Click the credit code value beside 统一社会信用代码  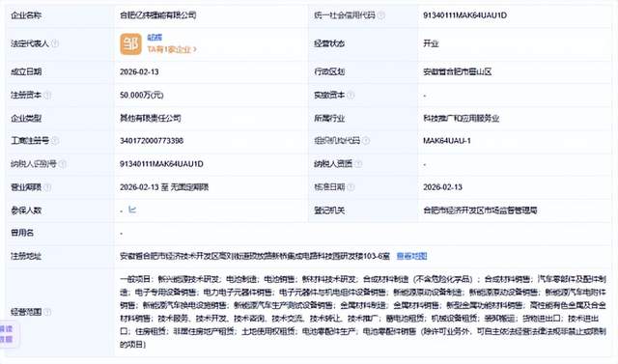tap(465, 15)
